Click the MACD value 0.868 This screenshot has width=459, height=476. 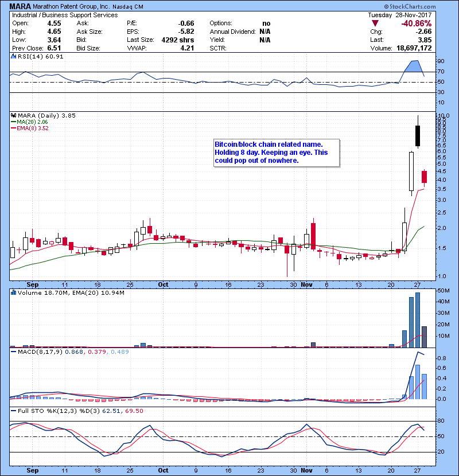pos(74,352)
